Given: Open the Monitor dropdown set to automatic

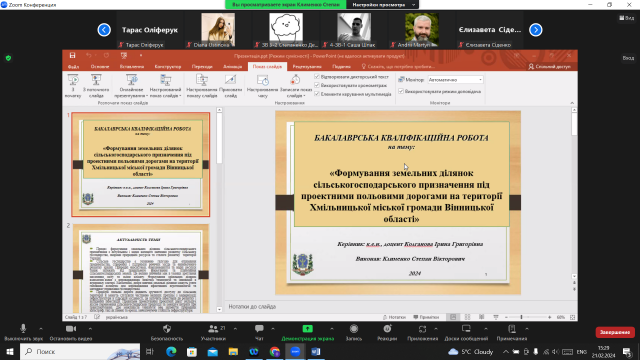Looking at the screenshot, I should [455, 80].
